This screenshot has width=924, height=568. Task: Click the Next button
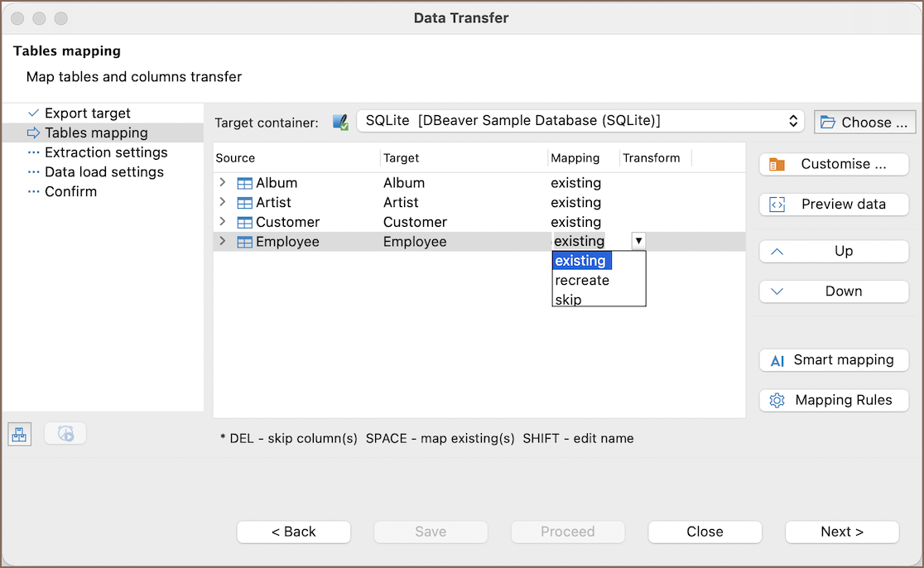pos(841,532)
